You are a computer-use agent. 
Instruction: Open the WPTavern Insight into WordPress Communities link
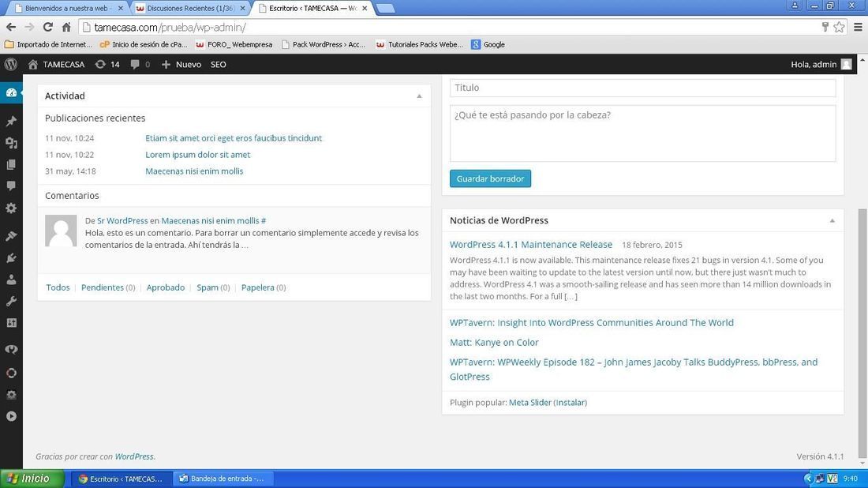[591, 322]
